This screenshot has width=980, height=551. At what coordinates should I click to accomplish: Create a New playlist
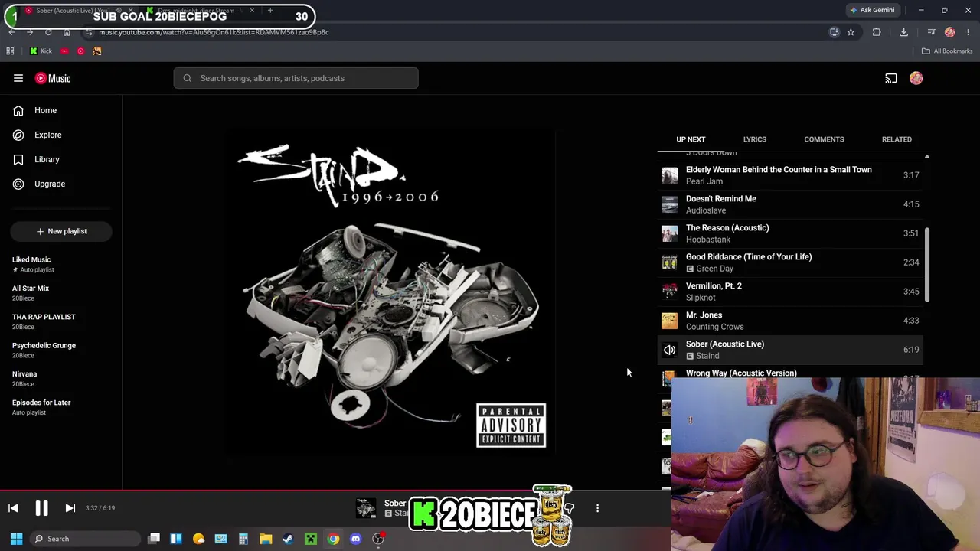coord(61,231)
